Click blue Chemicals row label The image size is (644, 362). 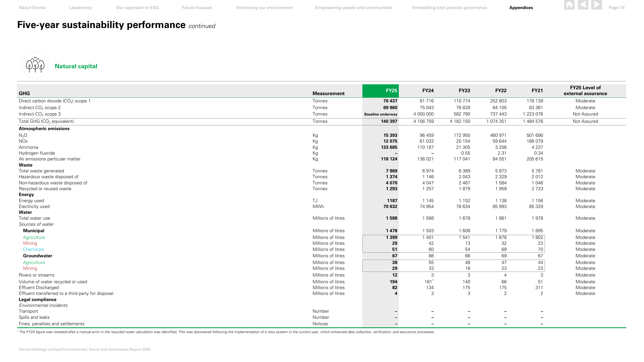click(34, 249)
